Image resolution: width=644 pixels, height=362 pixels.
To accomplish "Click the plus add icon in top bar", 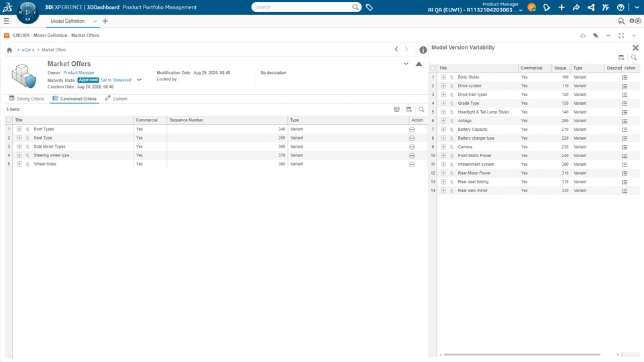I will (561, 7).
